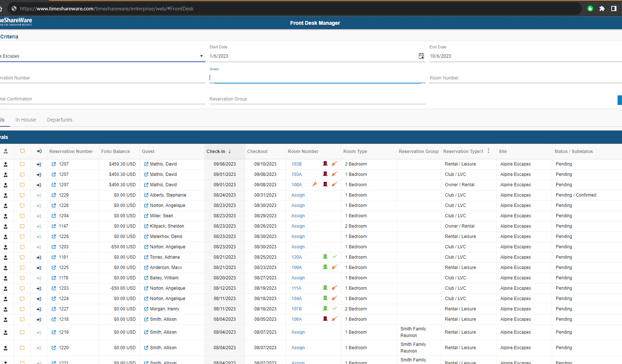622x364 pixels.
Task: Open room 103B link
Action: click(x=297, y=164)
